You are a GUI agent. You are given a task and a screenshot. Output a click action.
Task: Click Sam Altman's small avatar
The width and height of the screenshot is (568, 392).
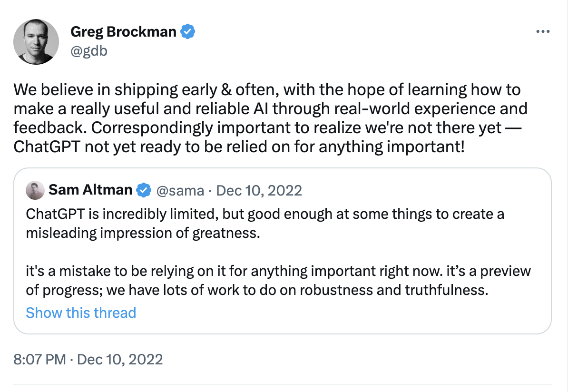point(35,190)
